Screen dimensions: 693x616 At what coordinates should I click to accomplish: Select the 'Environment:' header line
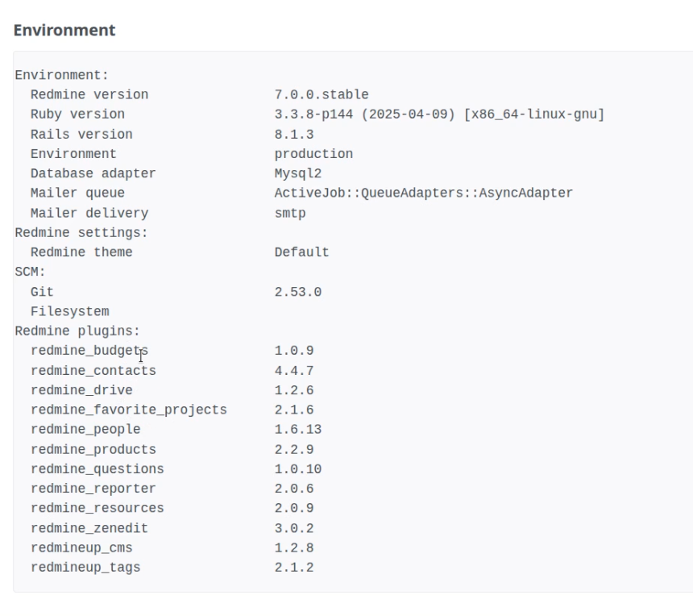62,75
